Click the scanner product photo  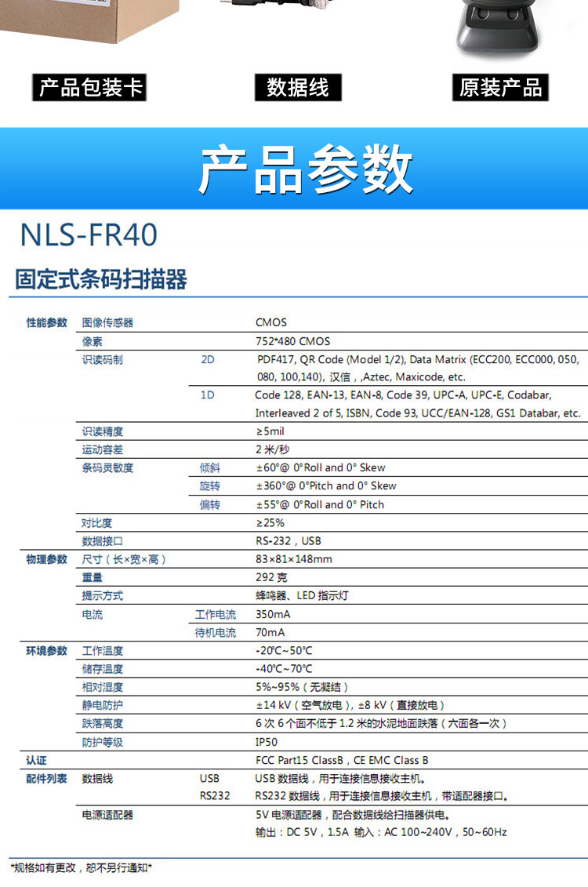pyautogui.click(x=498, y=28)
